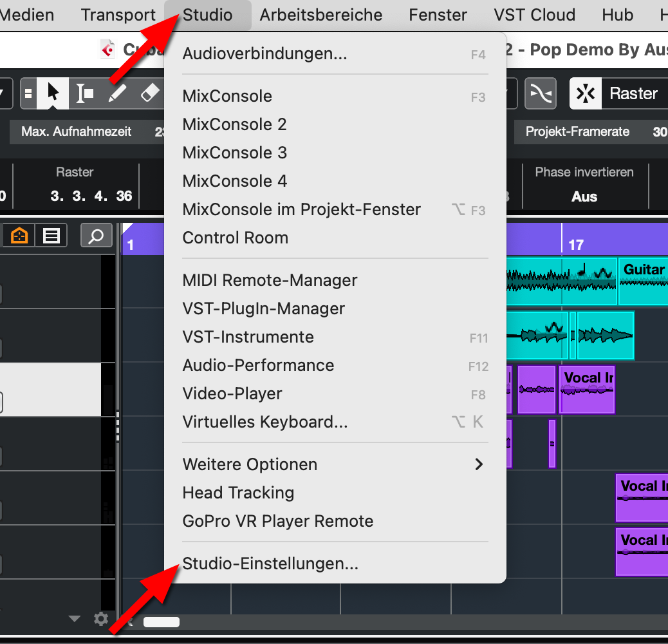Launch the VST-PlugIn-Manager
Screen dimensions: 668x644
[x=263, y=308]
